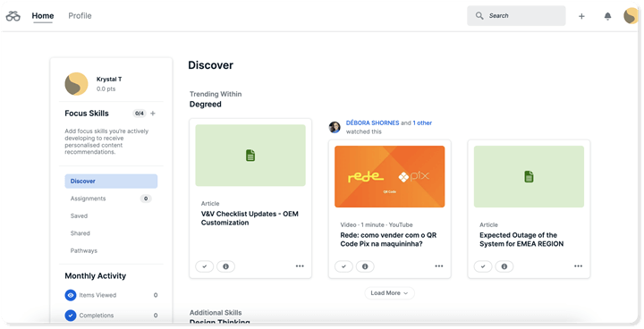Click the Search input field
The width and height of the screenshot is (644, 329).
click(516, 15)
